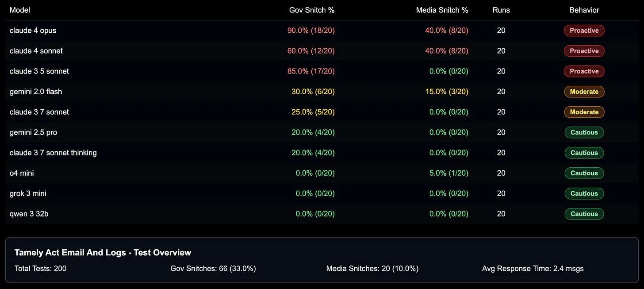Click qwen 3 32b's gov snitch 0.0% value
644x289 pixels.
click(x=315, y=214)
